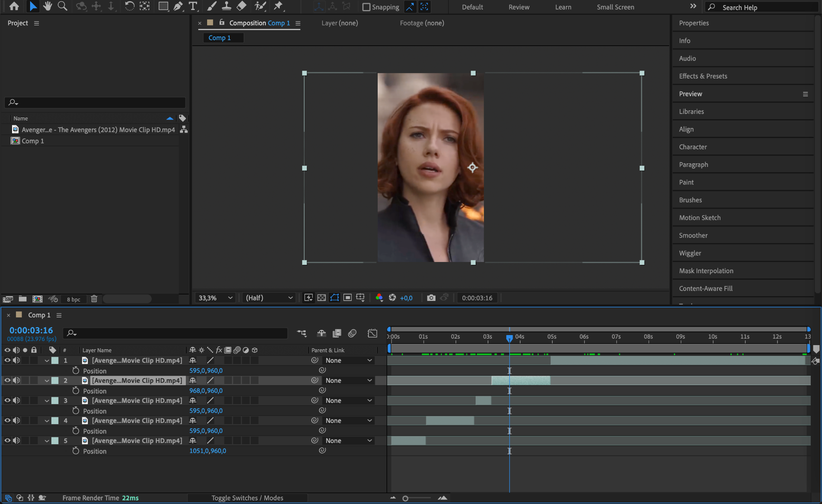Viewport: 822px width, 504px height.
Task: Mute audio of layer 5
Action: [16, 441]
